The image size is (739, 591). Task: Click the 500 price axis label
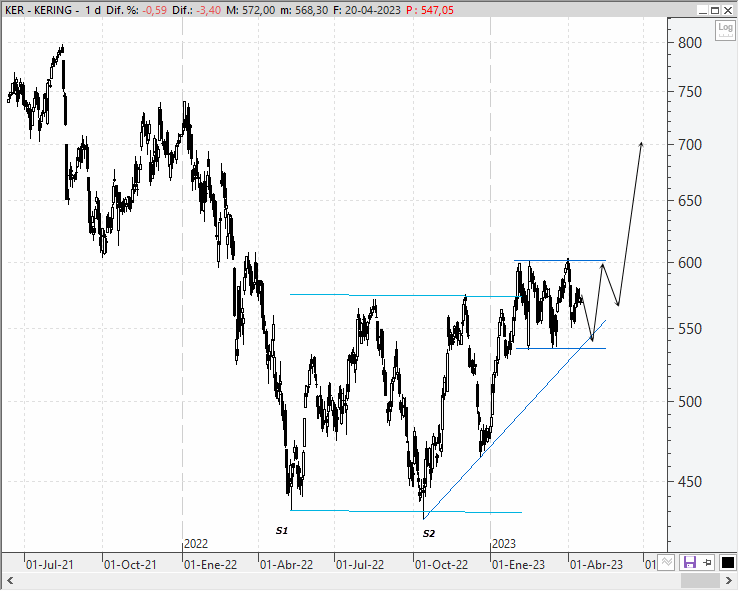[690, 402]
